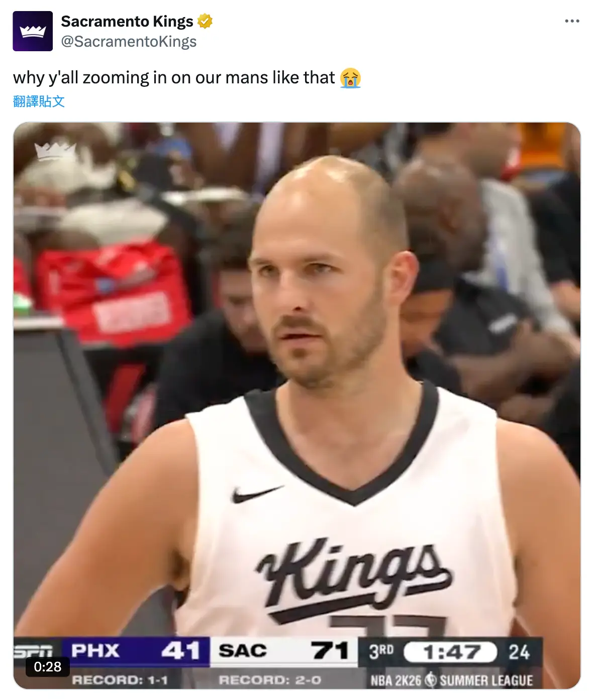Click the Nike swoosh on the jersey
Viewport: 594px width, 700px height.
pos(257,494)
